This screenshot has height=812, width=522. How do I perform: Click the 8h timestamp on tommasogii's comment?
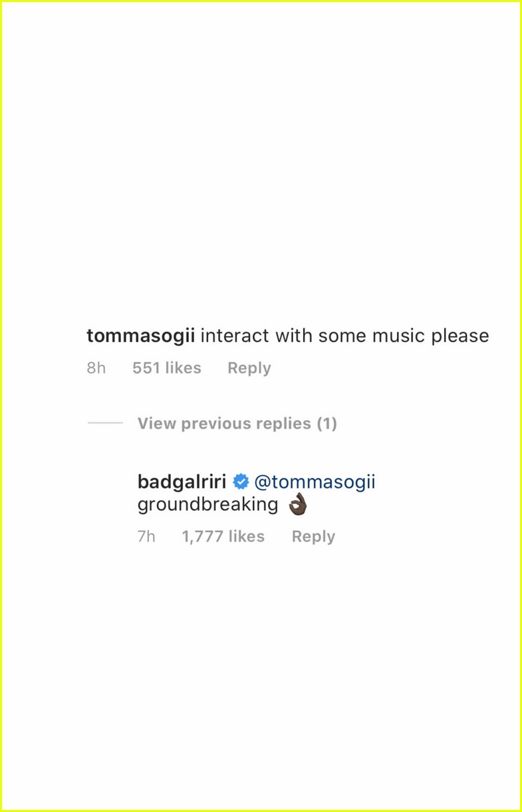[96, 367]
